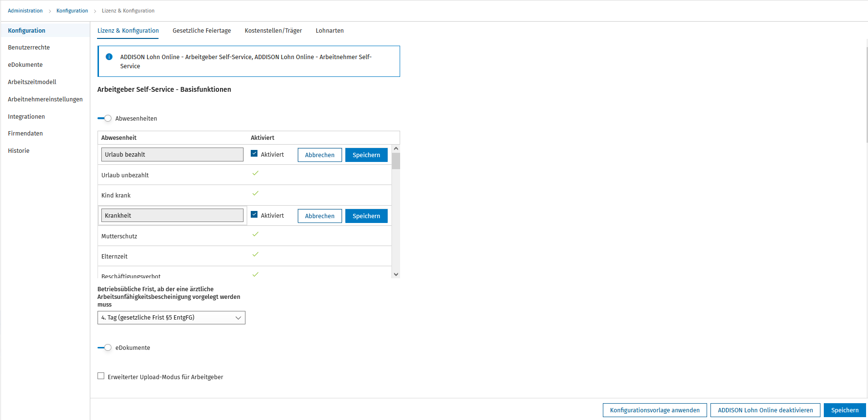Click the Konfiguration breadcrumb link
This screenshot has height=420, width=868.
(x=72, y=11)
